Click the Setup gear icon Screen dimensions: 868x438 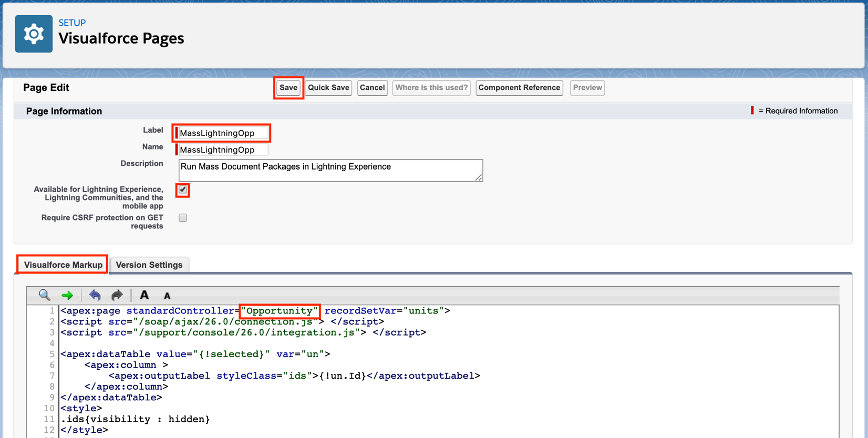point(34,34)
